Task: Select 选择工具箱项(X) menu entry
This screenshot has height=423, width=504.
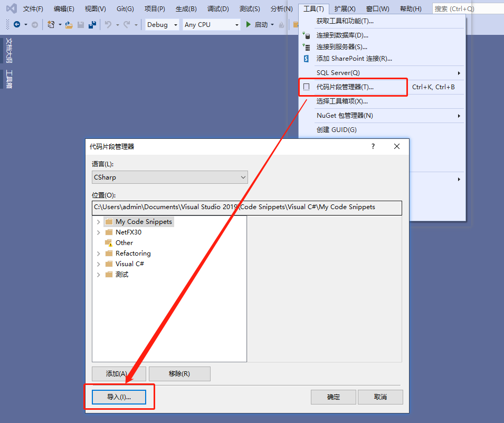Action: pyautogui.click(x=382, y=101)
